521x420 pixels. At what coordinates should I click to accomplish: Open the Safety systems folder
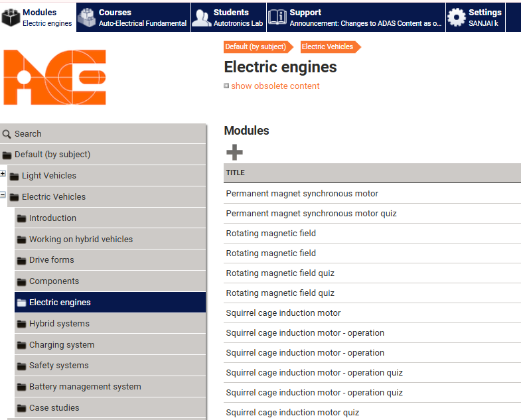[110, 366]
